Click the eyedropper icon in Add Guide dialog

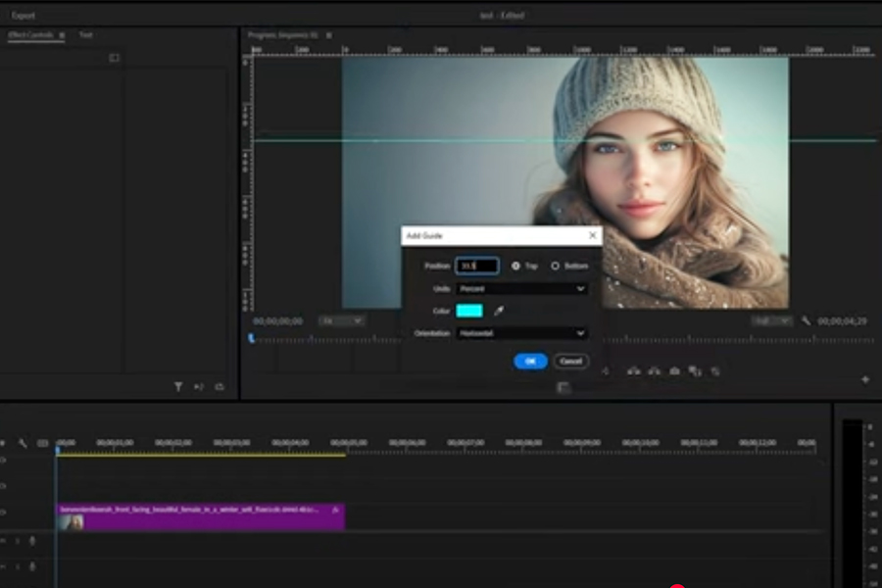click(x=499, y=311)
